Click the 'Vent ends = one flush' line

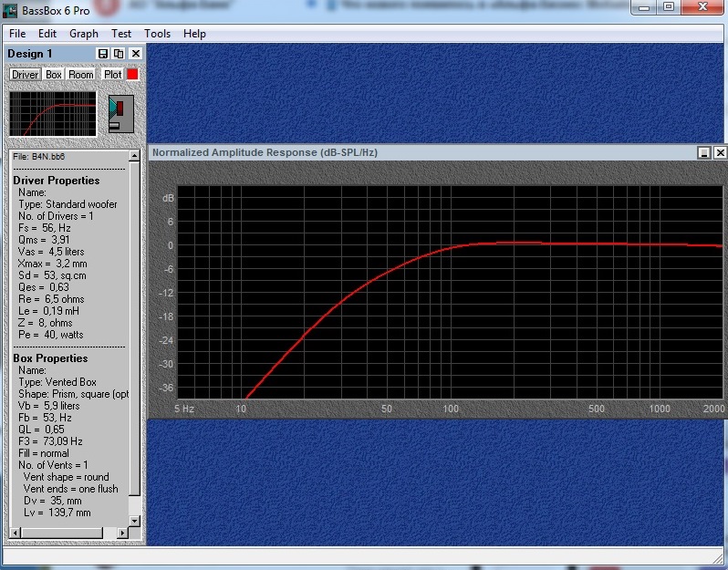71,489
